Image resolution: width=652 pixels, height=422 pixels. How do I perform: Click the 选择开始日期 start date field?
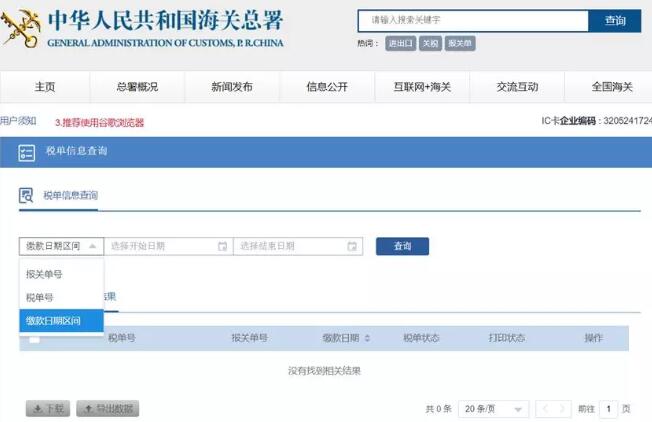(160, 246)
